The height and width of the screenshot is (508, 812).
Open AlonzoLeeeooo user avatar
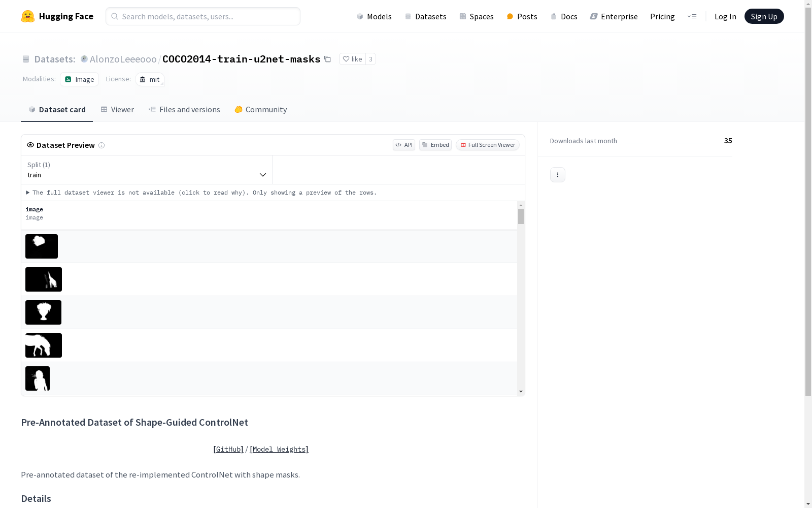(84, 59)
